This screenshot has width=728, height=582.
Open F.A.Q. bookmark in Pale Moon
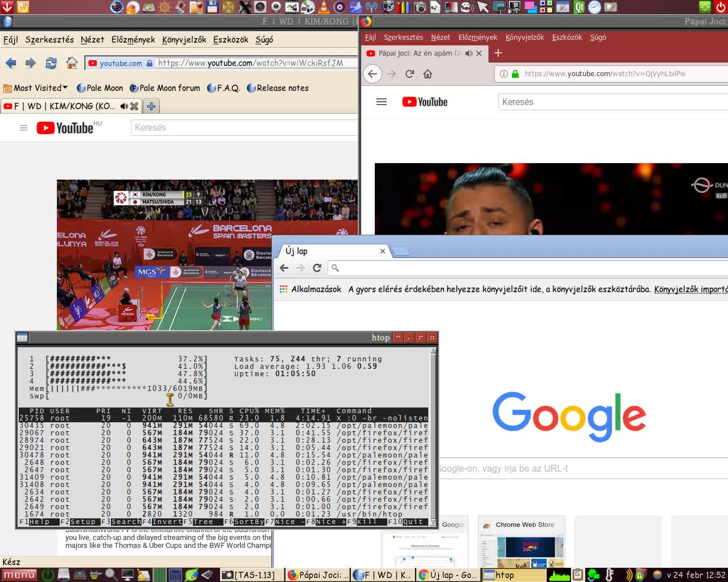click(x=224, y=88)
